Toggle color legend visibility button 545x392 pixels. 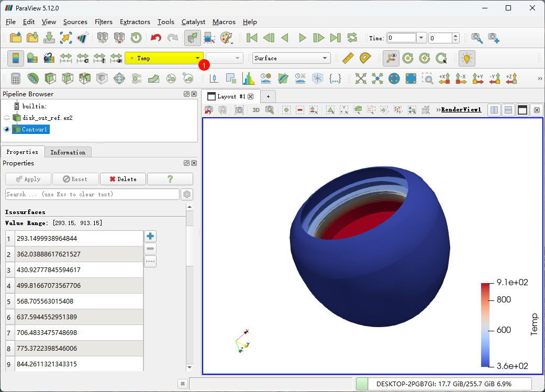point(16,58)
